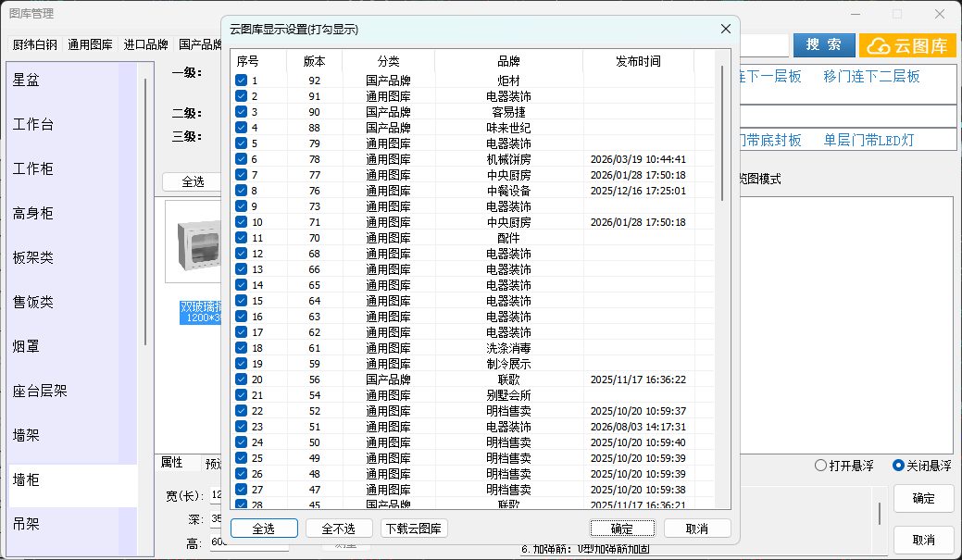Click timestamp 2026/08/03 14:17:31

638,427
